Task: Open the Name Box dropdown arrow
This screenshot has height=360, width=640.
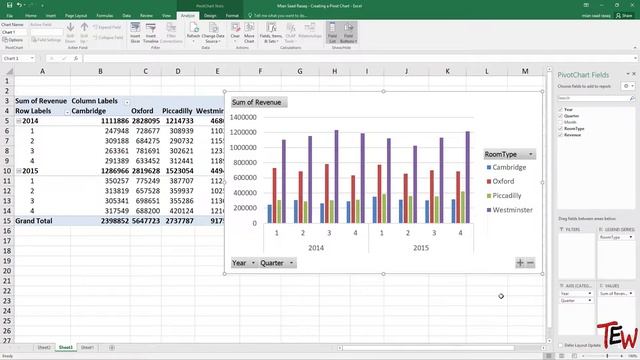Action: pyautogui.click(x=32, y=58)
